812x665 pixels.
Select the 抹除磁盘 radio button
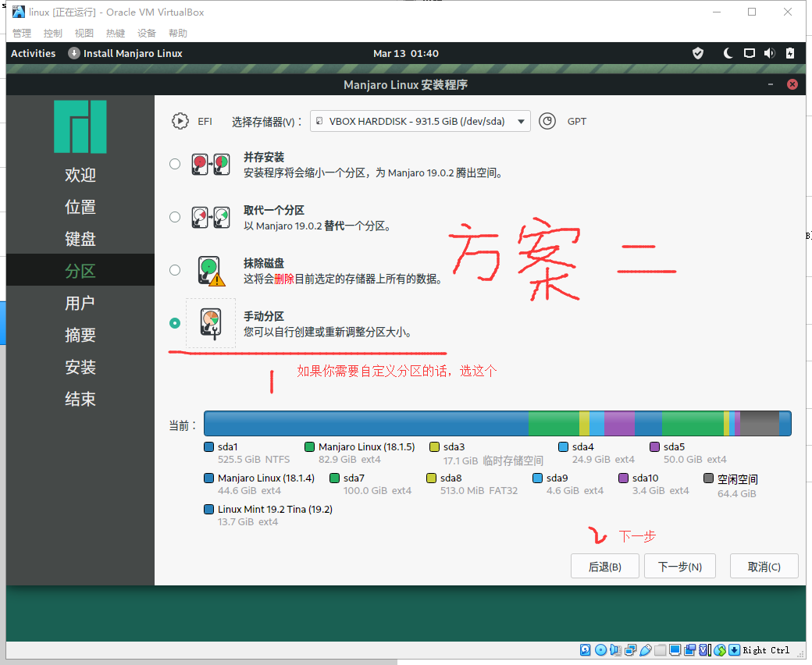(x=175, y=270)
